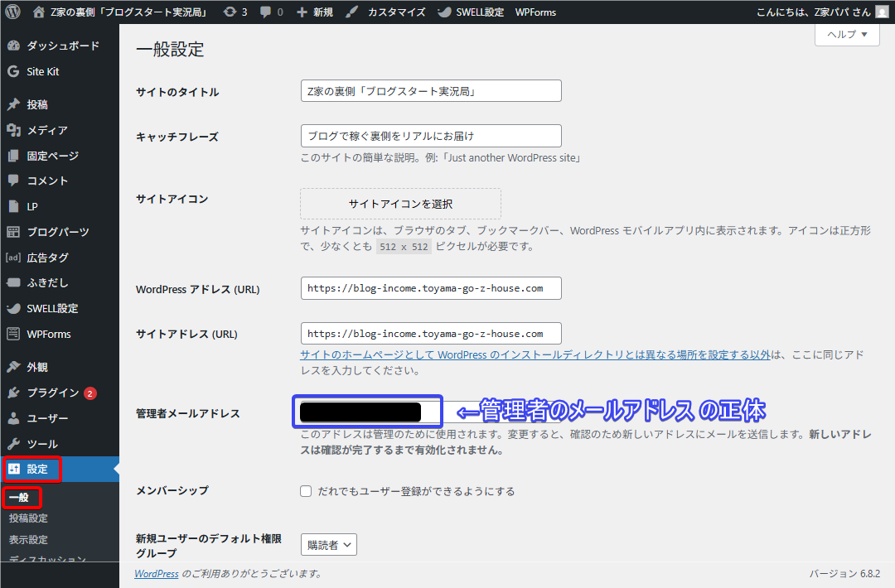Enable the anyone-can-register membership checkbox
The image size is (895, 588).
click(x=306, y=491)
